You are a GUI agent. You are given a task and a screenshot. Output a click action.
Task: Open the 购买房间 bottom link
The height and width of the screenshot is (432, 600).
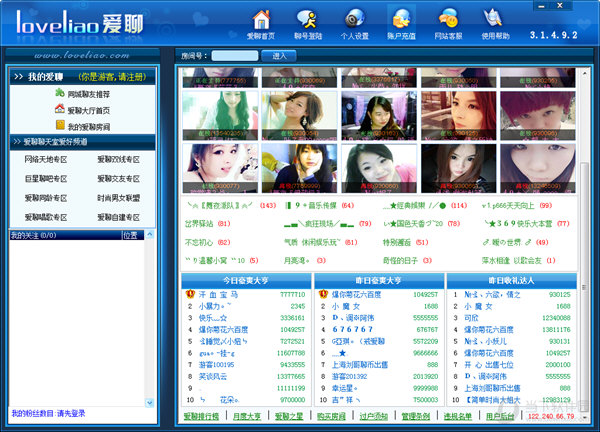coord(331,416)
